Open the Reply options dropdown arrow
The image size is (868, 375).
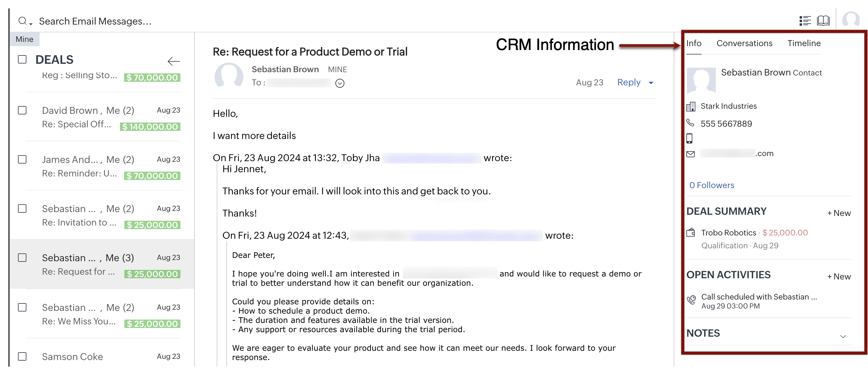(x=651, y=83)
